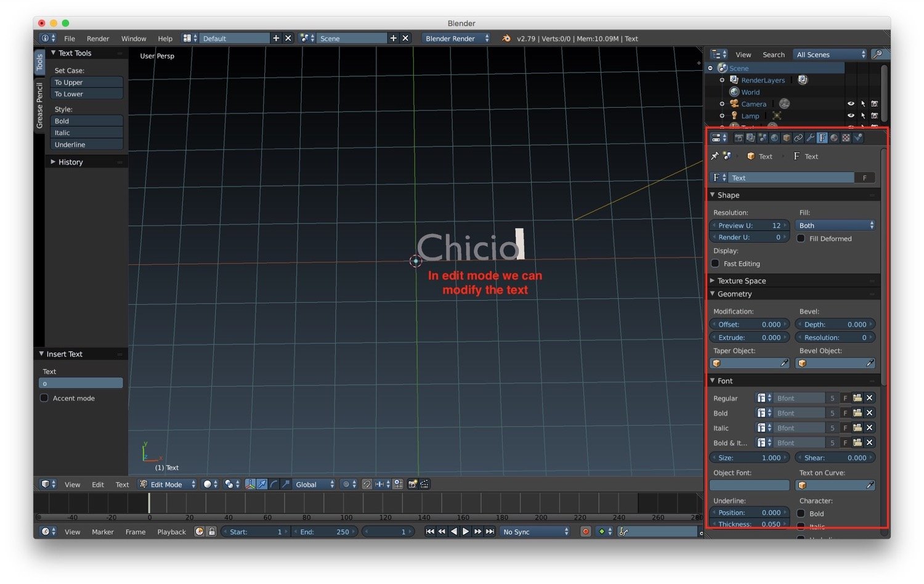The height and width of the screenshot is (584, 924).
Task: Toggle the snap magnet in viewport header
Action: (367, 484)
